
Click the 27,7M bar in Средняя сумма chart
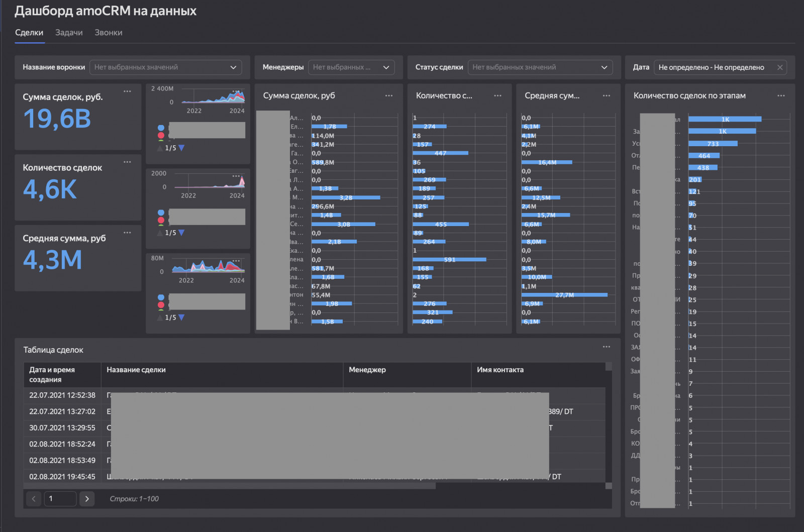tap(564, 295)
